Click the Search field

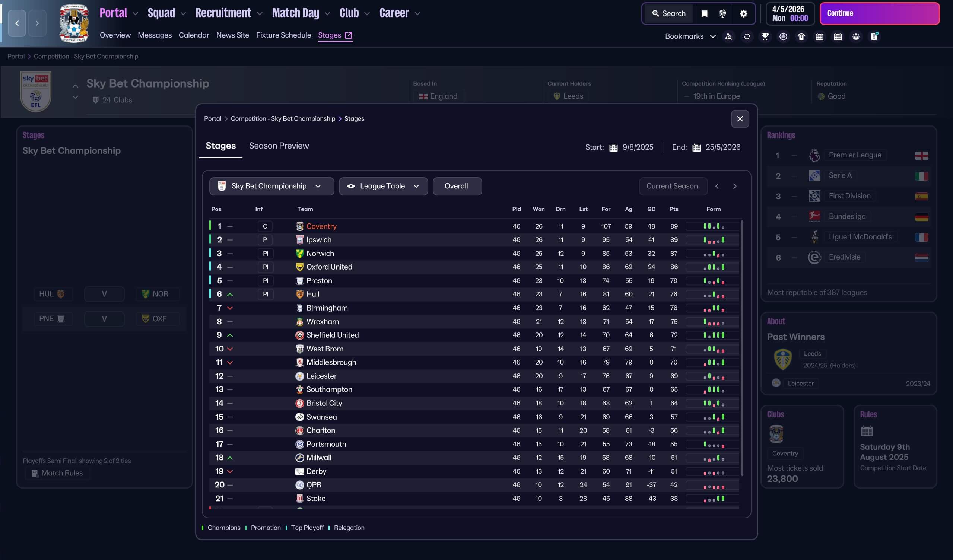click(x=668, y=14)
